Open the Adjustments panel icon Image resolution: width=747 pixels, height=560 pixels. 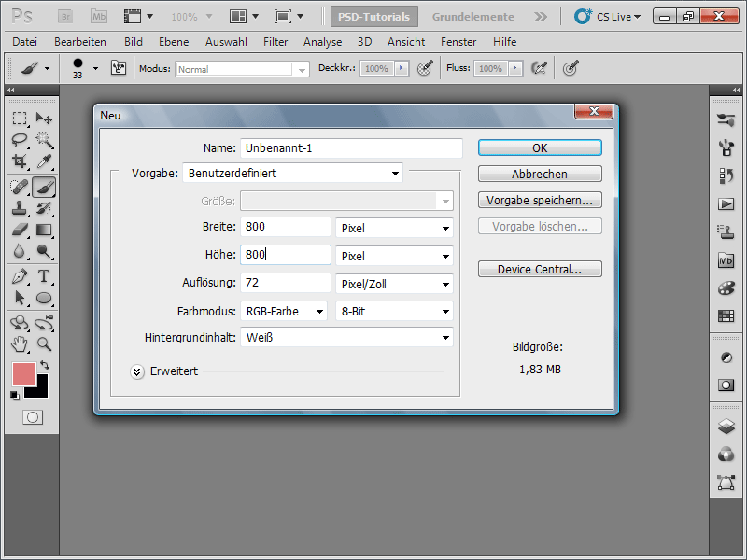(726, 357)
